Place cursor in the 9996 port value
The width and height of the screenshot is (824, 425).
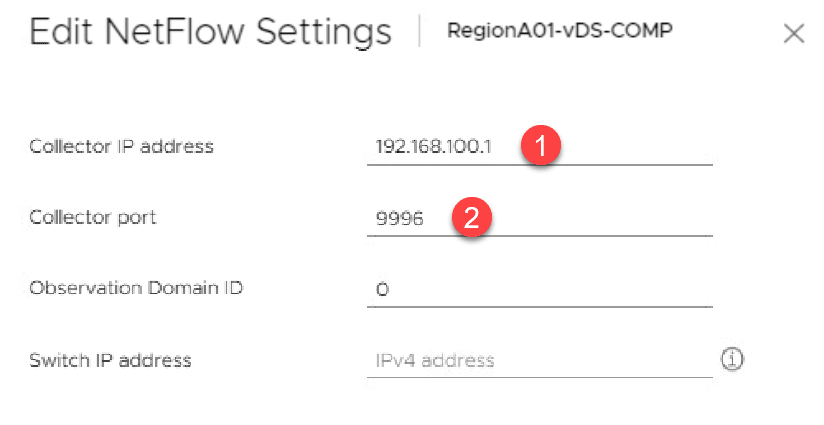399,218
